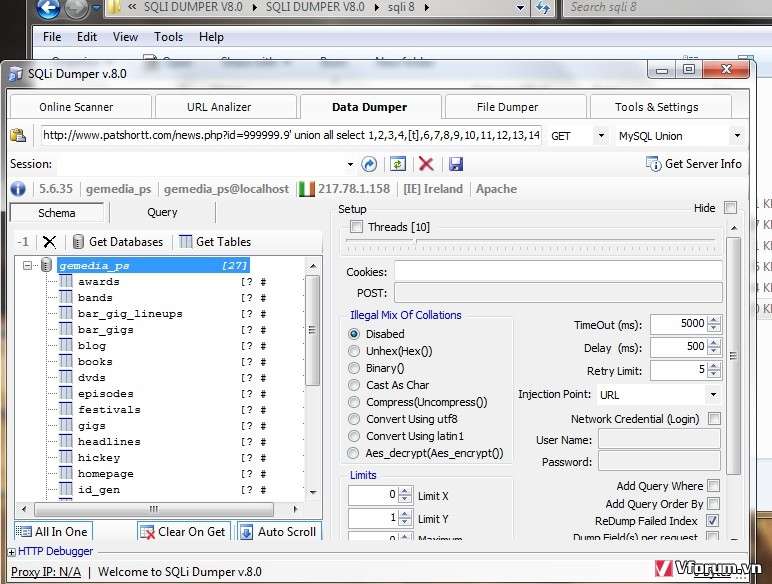Click the All In One icon
This screenshot has width=772, height=584.
tap(24, 531)
